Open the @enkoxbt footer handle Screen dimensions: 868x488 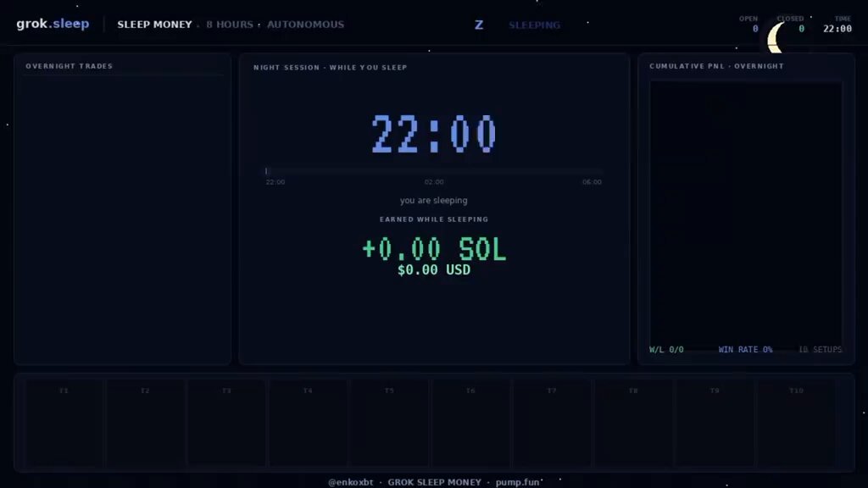coord(350,482)
